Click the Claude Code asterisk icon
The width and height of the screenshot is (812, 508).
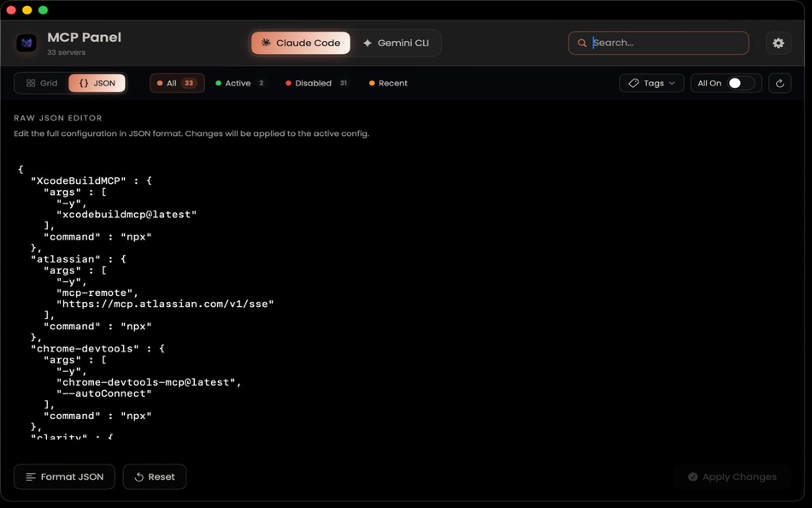tap(266, 43)
